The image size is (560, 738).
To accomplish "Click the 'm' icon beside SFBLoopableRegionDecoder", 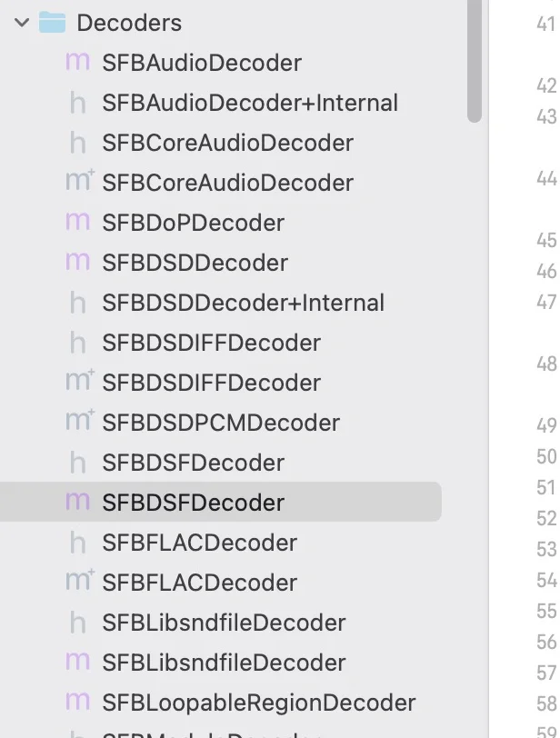I will coord(78,703).
